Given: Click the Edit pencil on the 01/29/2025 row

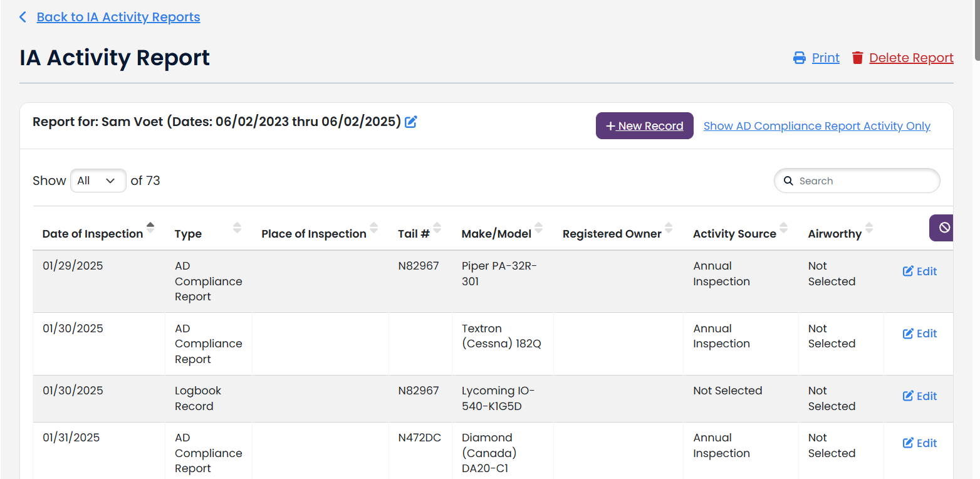Looking at the screenshot, I should [908, 271].
